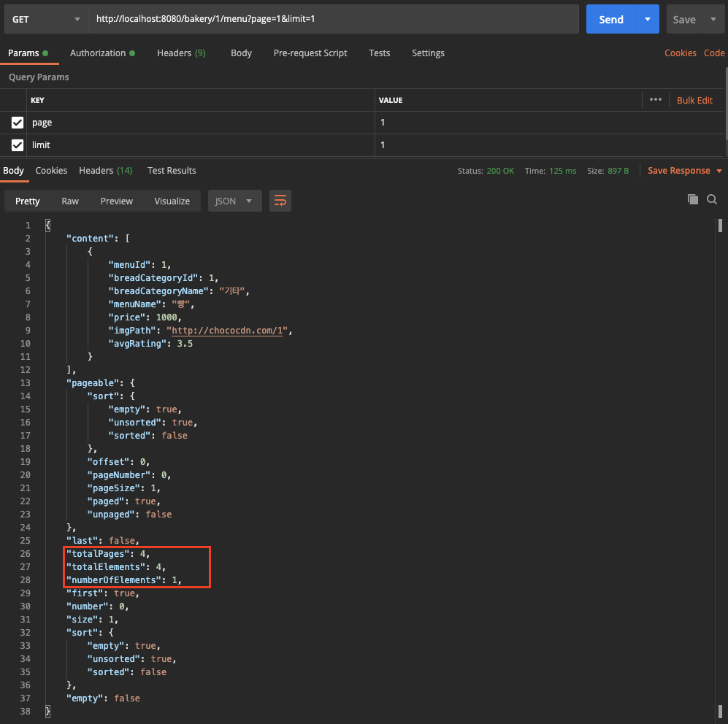Click the "breadCategoryName" key
728x724 pixels.
coord(158,291)
